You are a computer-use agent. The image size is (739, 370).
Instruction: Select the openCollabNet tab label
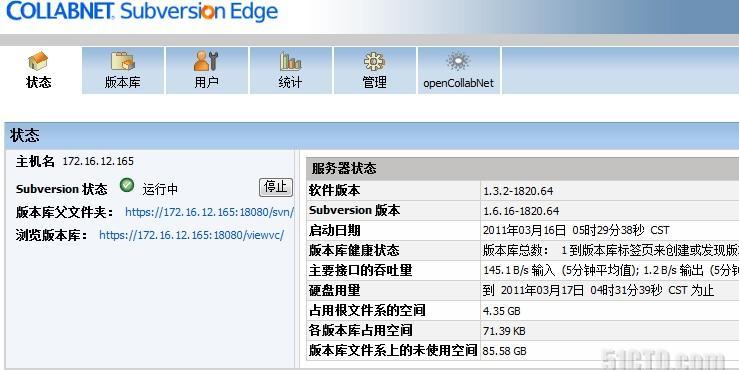tap(458, 83)
